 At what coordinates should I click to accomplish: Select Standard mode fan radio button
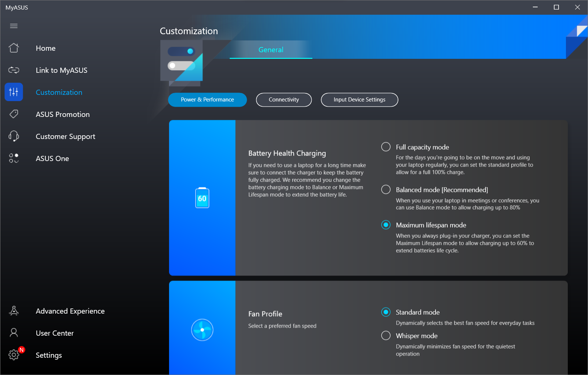386,312
